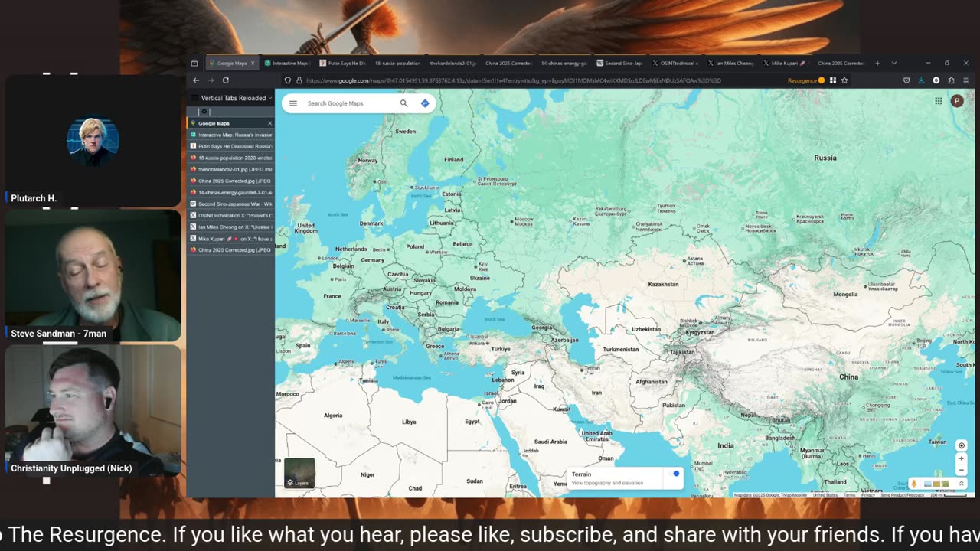Click the Privacy link in map footer
Image resolution: width=980 pixels, height=551 pixels.
click(868, 495)
